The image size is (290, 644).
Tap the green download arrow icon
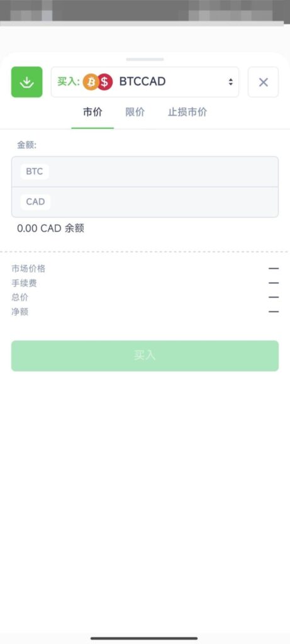tap(26, 82)
